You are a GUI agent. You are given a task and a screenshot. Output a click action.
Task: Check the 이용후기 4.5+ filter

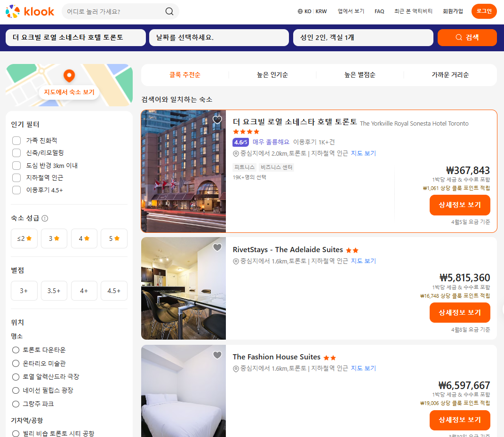point(16,190)
